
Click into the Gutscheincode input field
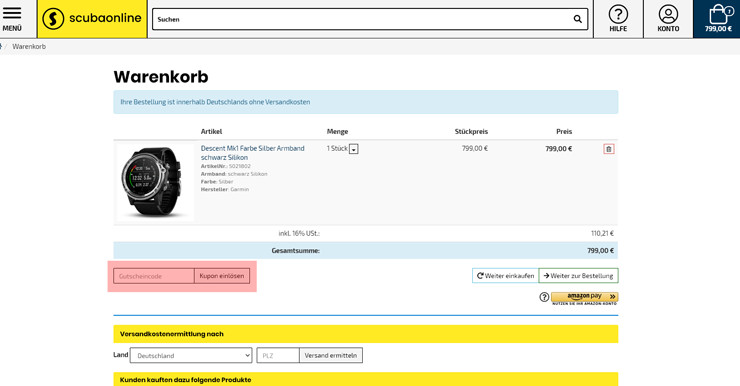tap(154, 276)
